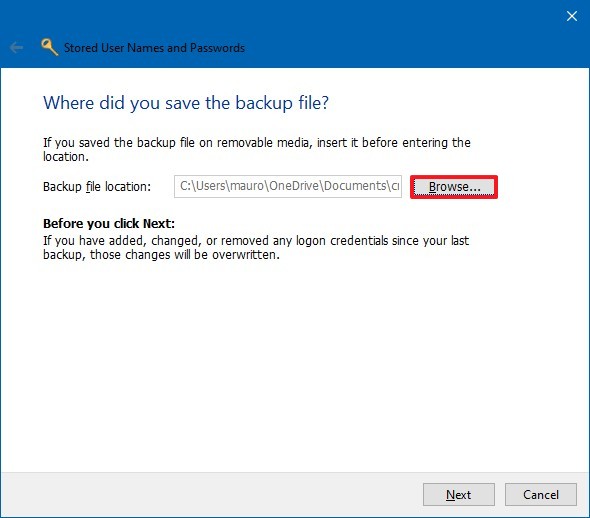The width and height of the screenshot is (590, 518).
Task: Click the word 'overwritten' in the warning
Action: pyautogui.click(x=244, y=255)
